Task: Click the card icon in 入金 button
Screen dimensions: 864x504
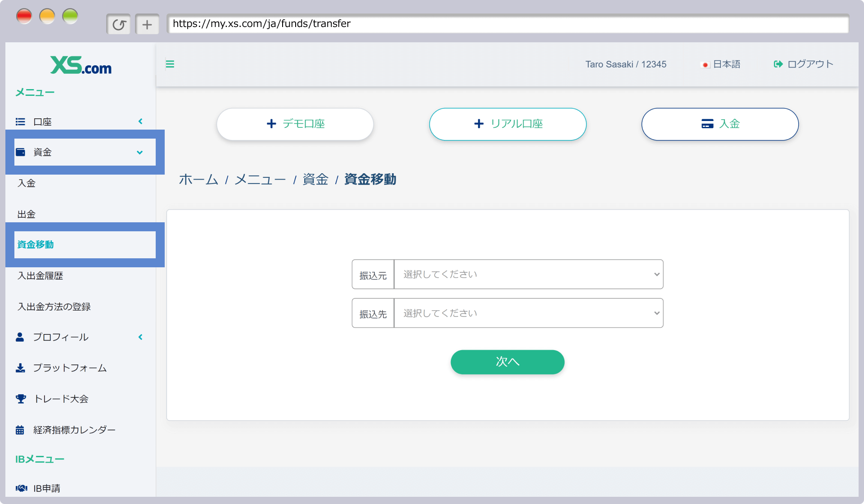Action: pos(707,124)
